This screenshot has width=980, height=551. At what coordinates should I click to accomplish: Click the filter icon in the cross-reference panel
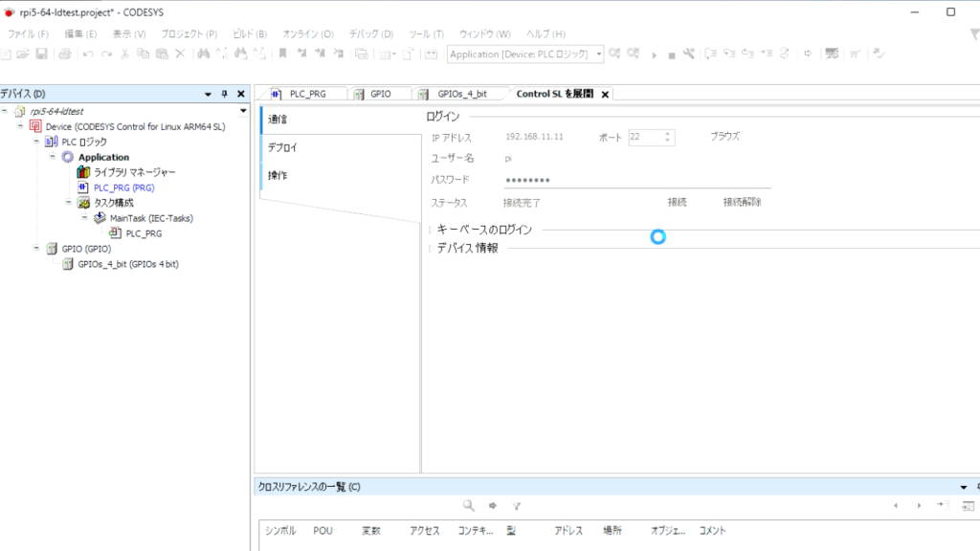point(516,505)
